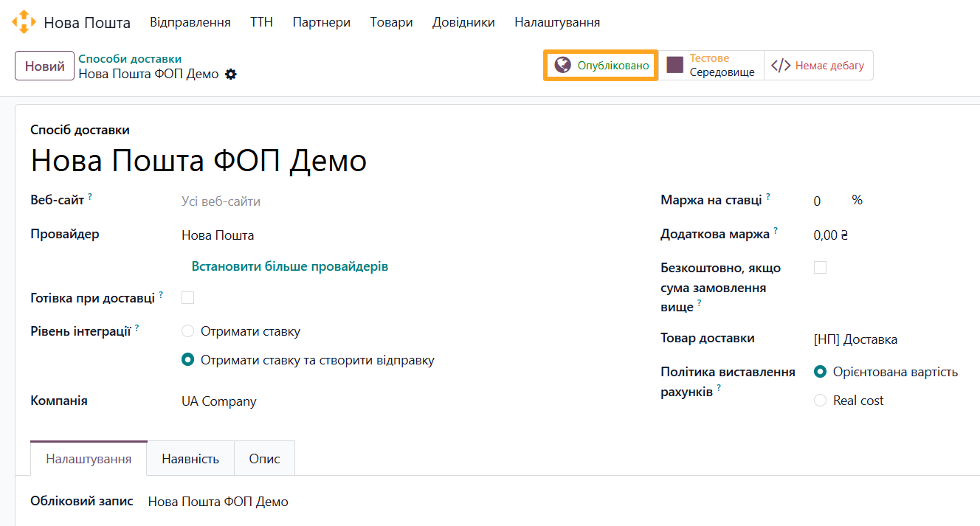Image resolution: width=980 pixels, height=526 pixels.
Task: Switch to the Опис tab
Action: click(264, 458)
